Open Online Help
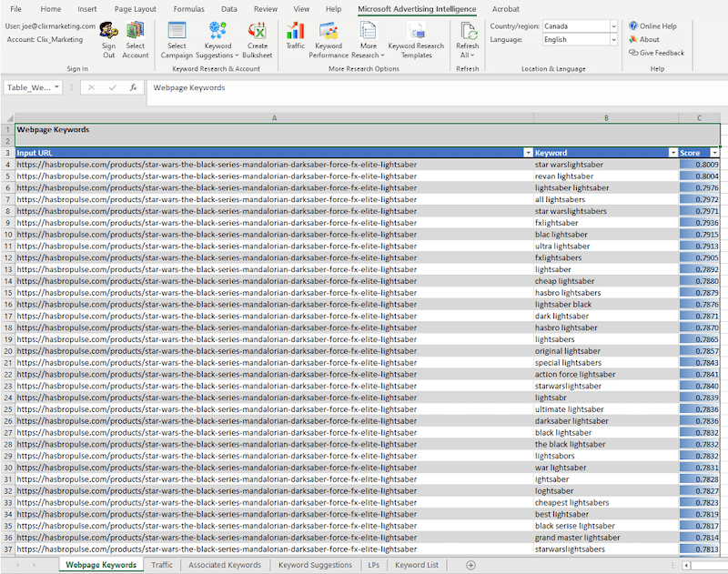The image size is (728, 574). point(652,26)
